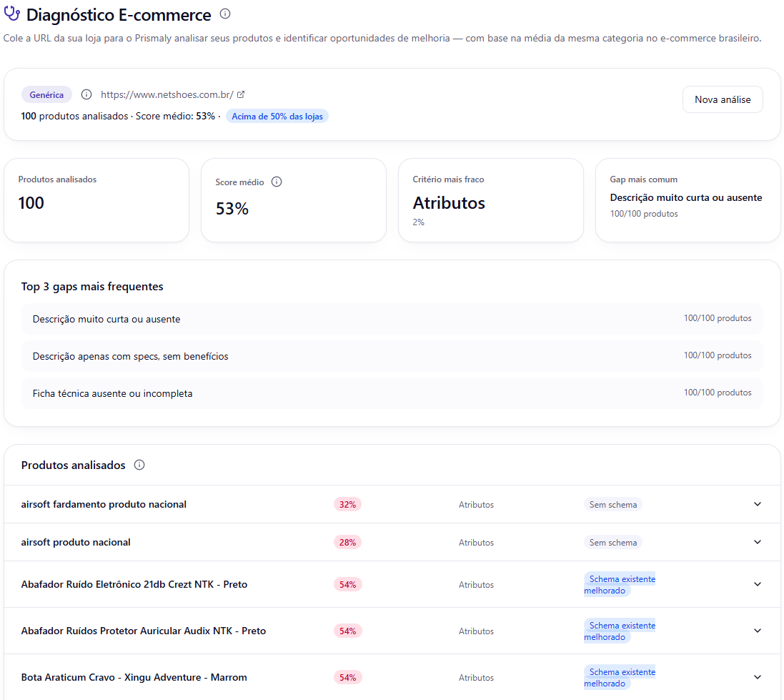The width and height of the screenshot is (784, 700).
Task: Click the Nova análise button
Action: pos(723,99)
